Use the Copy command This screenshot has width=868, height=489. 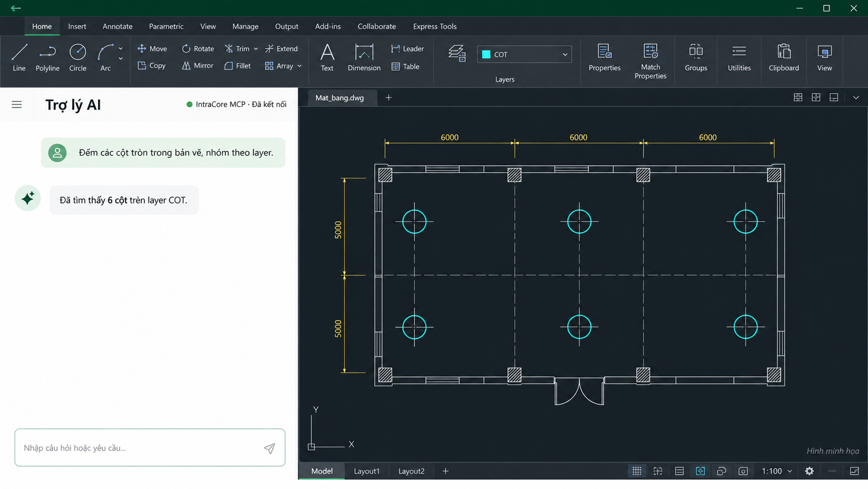(152, 65)
